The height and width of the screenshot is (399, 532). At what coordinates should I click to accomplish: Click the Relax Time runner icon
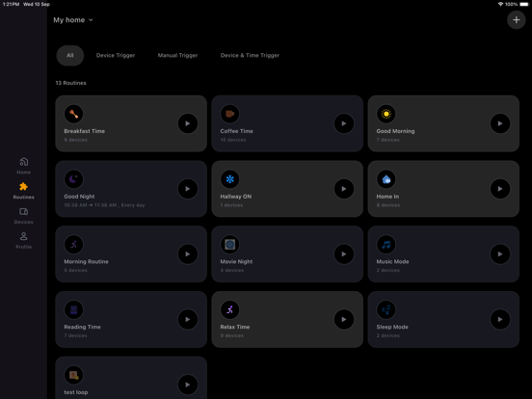click(229, 309)
